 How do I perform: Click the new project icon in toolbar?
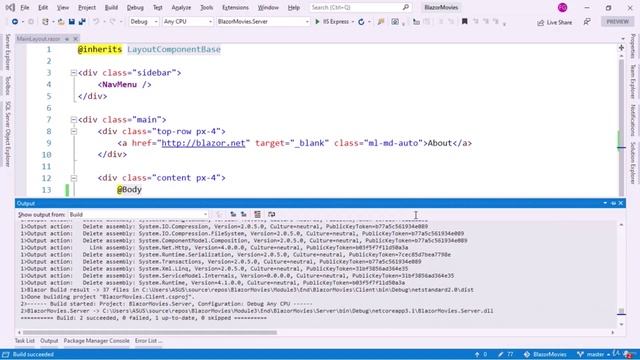45,22
